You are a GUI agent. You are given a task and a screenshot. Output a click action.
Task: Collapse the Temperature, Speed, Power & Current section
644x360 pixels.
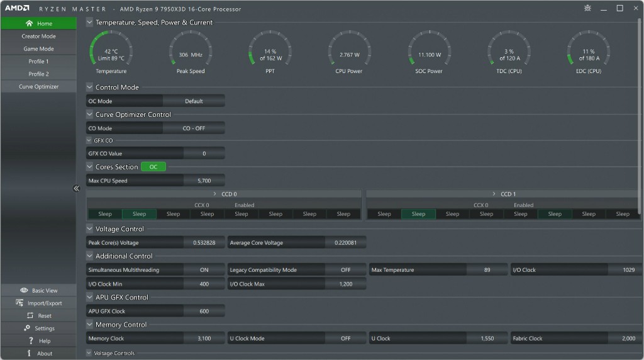(89, 23)
